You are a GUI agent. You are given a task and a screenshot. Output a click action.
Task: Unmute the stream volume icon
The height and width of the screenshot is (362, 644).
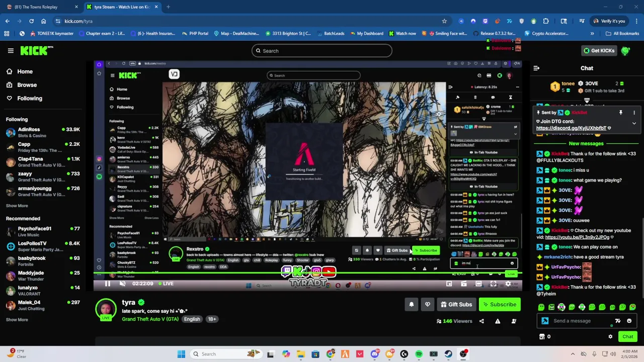(x=122, y=284)
